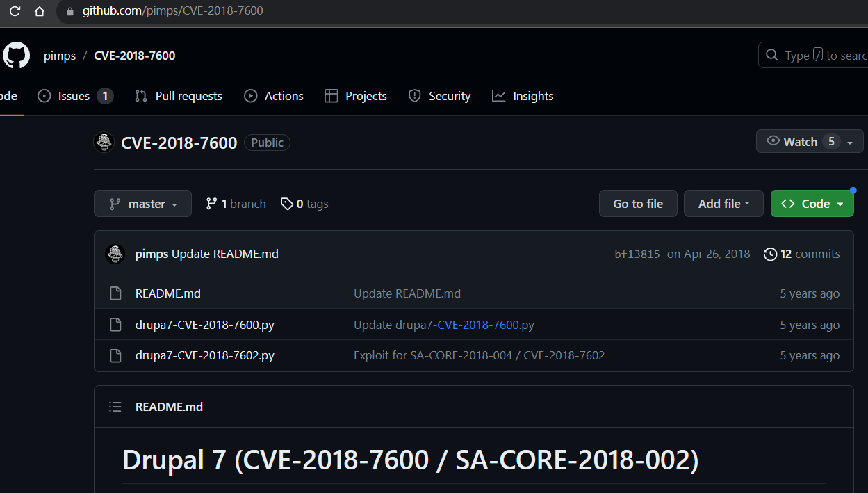This screenshot has height=493, width=868.
Task: Open latest commit message Update README.md
Action: click(x=225, y=254)
